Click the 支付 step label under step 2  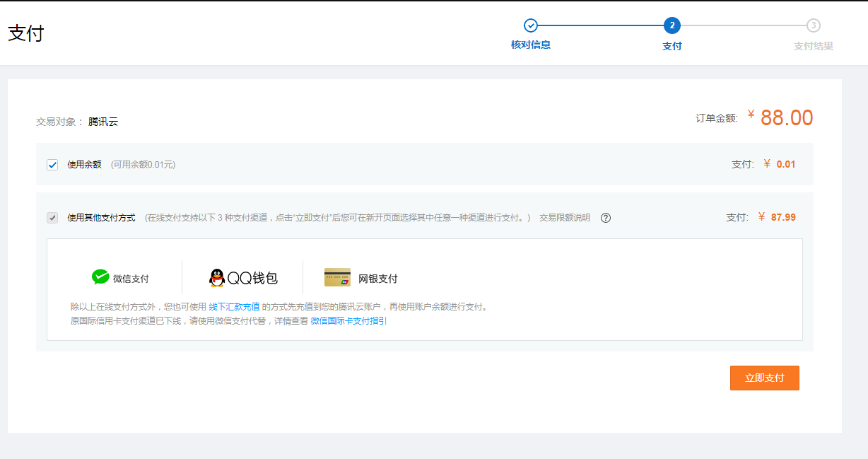point(672,46)
